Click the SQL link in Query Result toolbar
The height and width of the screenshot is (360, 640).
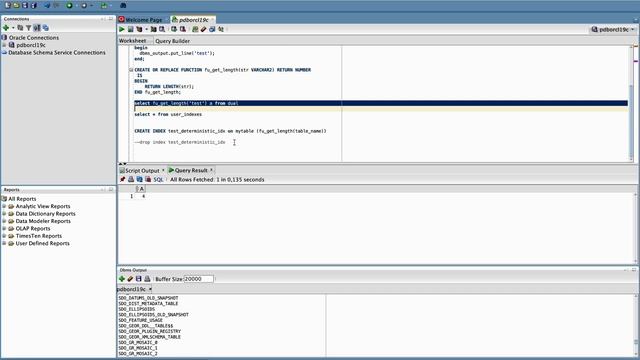point(158,180)
